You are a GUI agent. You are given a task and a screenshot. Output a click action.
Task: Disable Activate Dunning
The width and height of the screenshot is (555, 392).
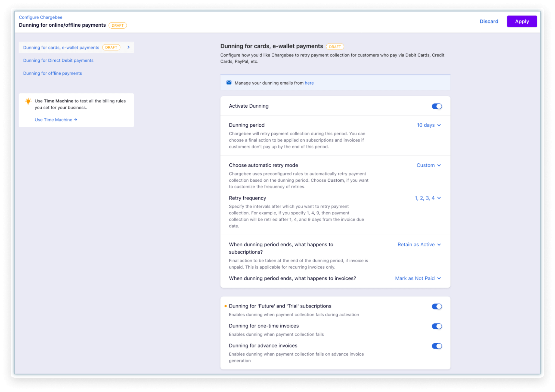click(437, 106)
